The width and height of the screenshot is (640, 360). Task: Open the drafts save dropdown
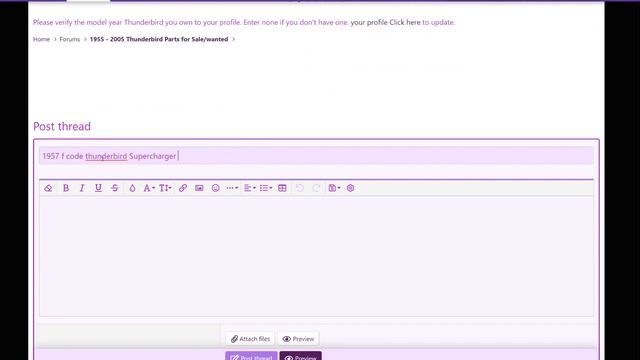coord(334,188)
